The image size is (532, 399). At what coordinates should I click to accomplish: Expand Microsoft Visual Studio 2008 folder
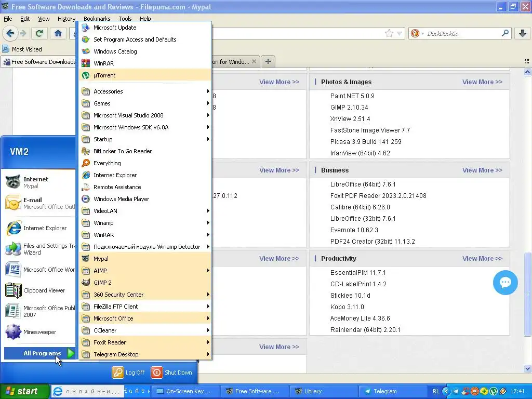[x=145, y=115]
